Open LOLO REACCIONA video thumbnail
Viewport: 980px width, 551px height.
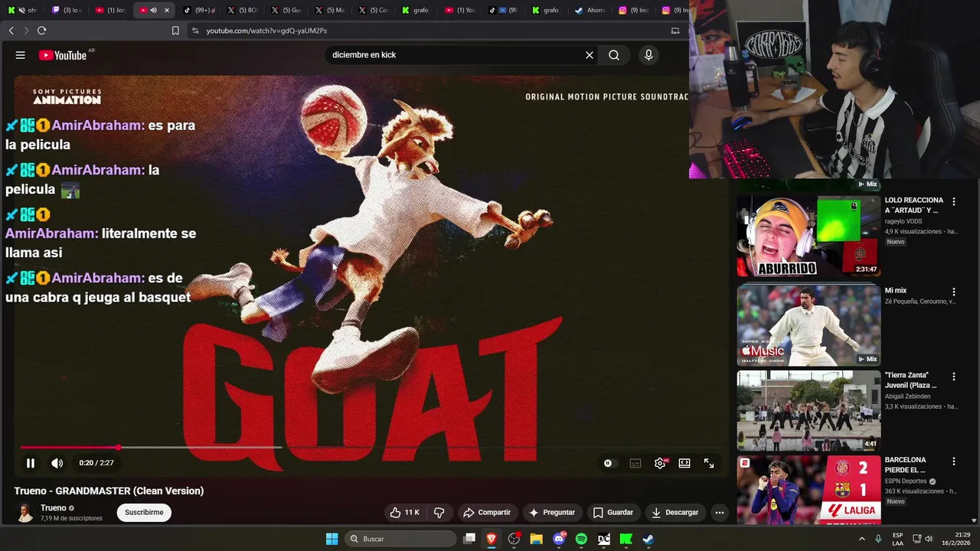[808, 236]
